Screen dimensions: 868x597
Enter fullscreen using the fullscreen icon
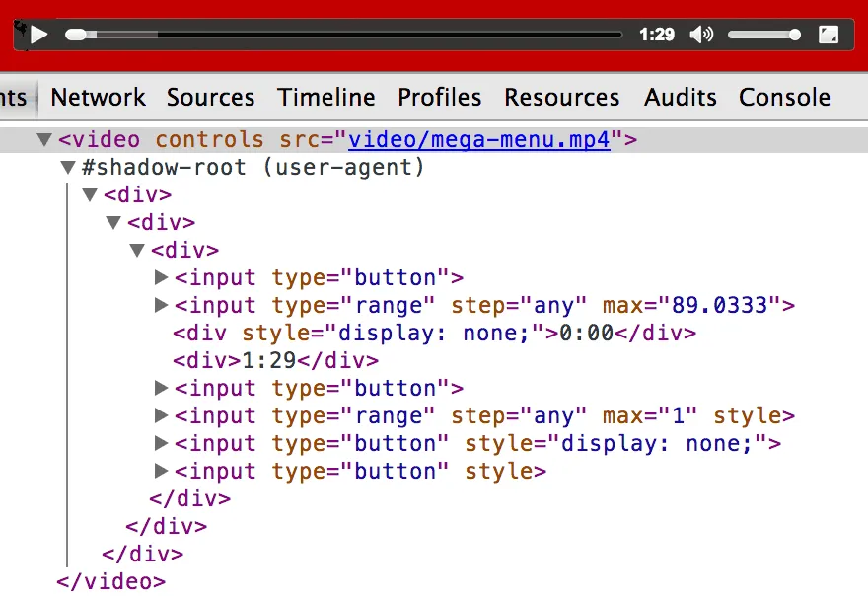tap(829, 35)
